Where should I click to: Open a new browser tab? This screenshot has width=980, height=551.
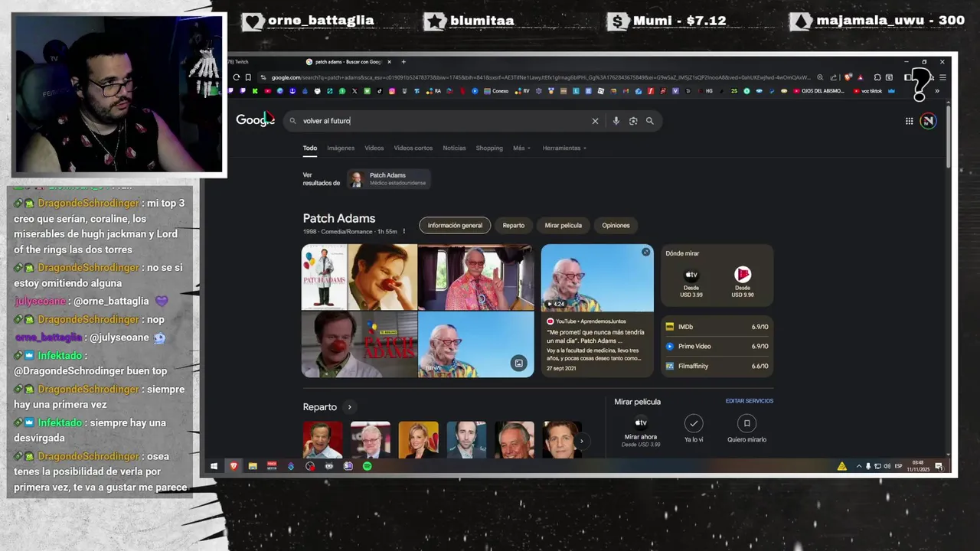[x=403, y=62]
